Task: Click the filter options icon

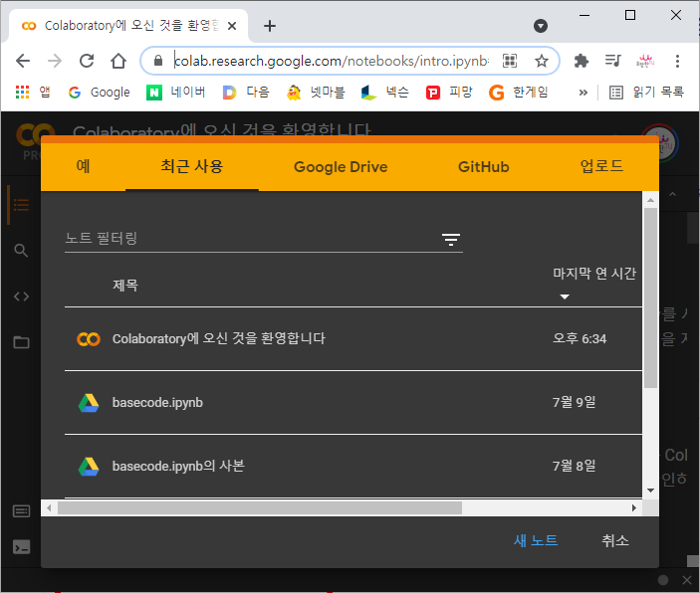Action: click(451, 240)
